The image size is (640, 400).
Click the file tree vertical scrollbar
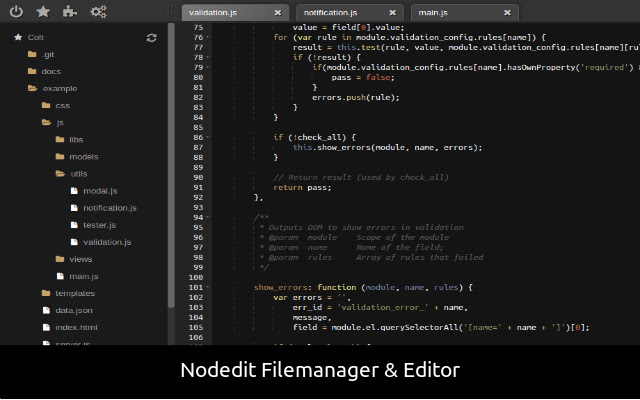click(171, 165)
